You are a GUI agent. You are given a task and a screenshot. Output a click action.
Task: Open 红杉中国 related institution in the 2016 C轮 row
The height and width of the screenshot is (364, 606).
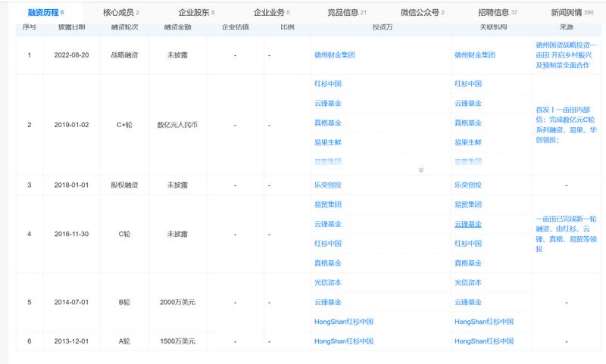tap(468, 244)
